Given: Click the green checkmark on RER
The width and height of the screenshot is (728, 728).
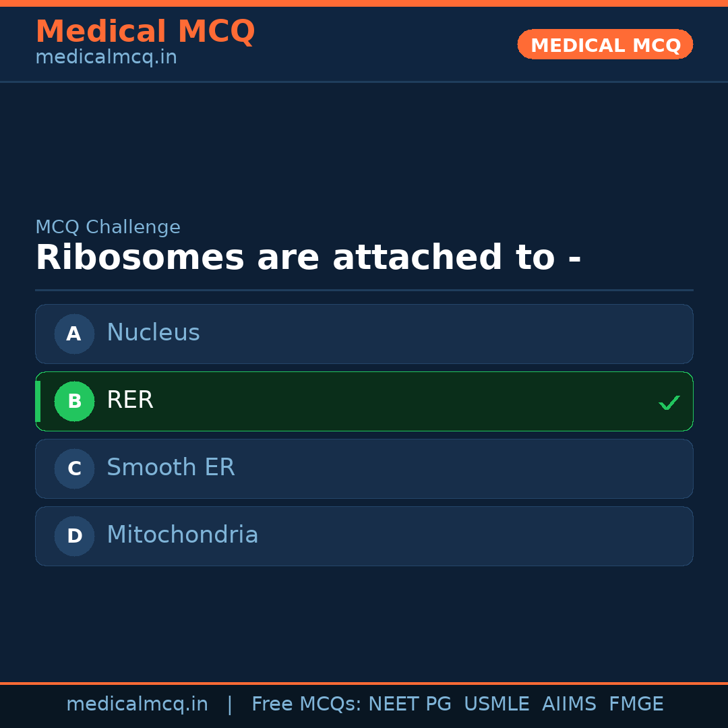Looking at the screenshot, I should pos(669,403).
